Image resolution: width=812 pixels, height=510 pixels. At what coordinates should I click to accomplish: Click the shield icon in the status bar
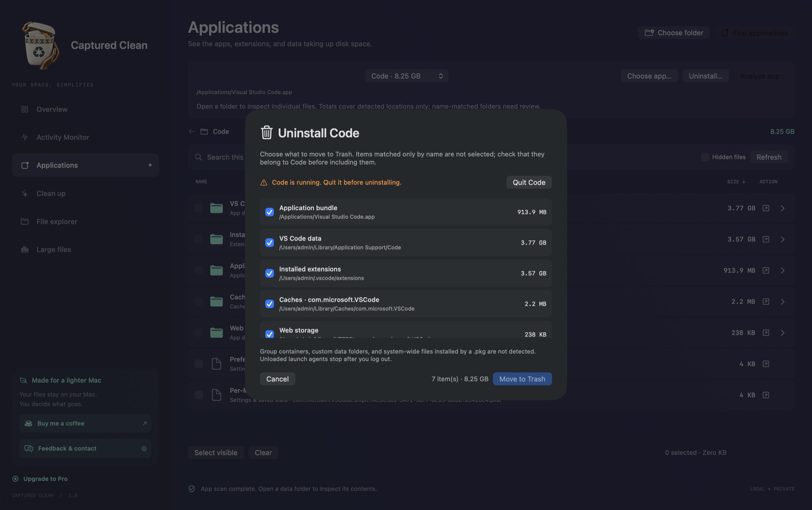pos(192,488)
